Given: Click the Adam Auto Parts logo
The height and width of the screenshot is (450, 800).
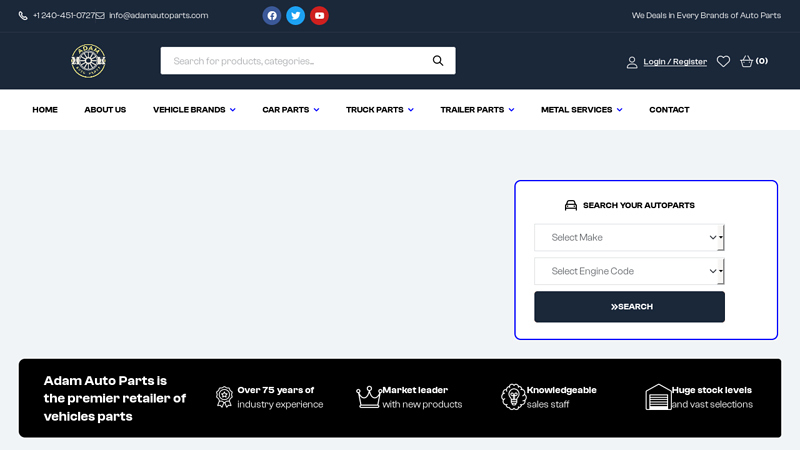Looking at the screenshot, I should pos(88,61).
